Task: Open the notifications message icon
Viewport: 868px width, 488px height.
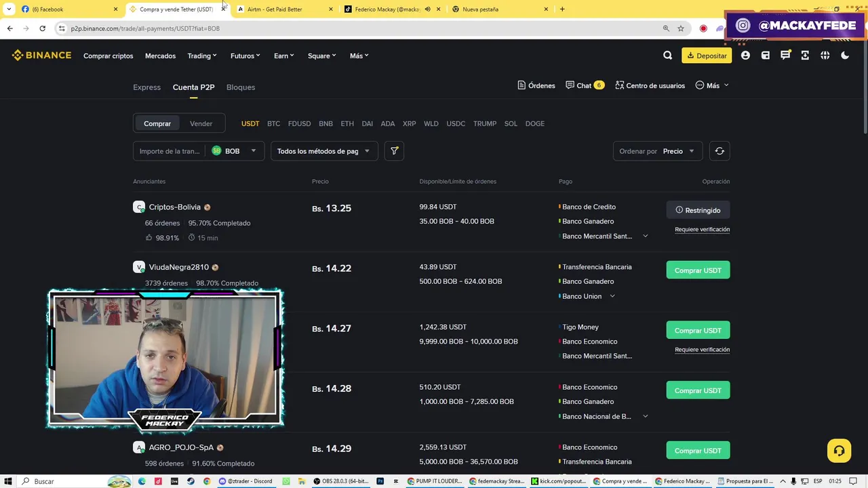Action: [x=785, y=56]
